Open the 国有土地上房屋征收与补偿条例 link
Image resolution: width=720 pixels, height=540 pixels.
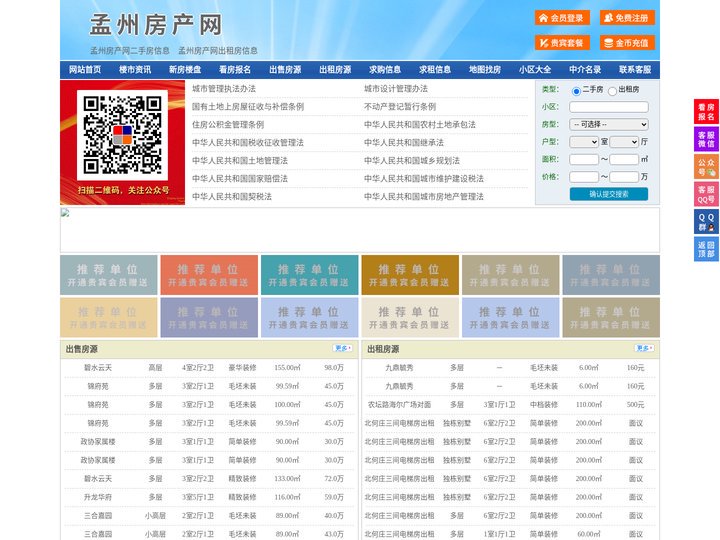point(248,107)
